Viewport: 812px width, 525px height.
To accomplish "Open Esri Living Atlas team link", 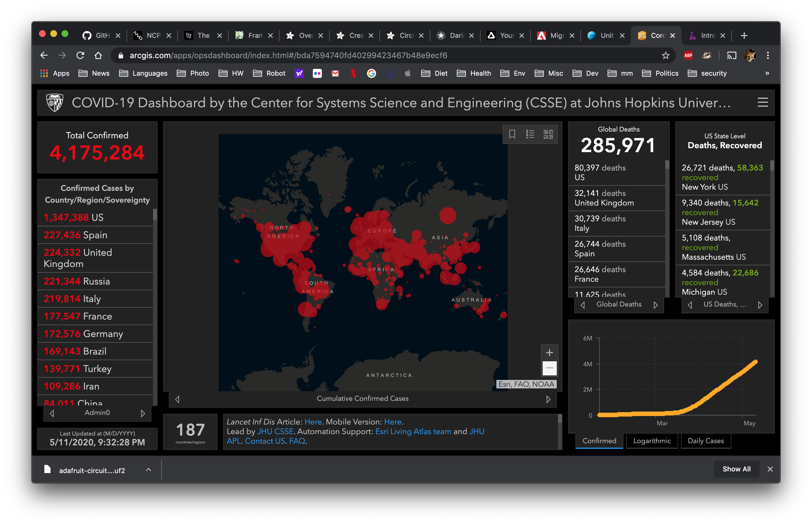I will coord(413,431).
